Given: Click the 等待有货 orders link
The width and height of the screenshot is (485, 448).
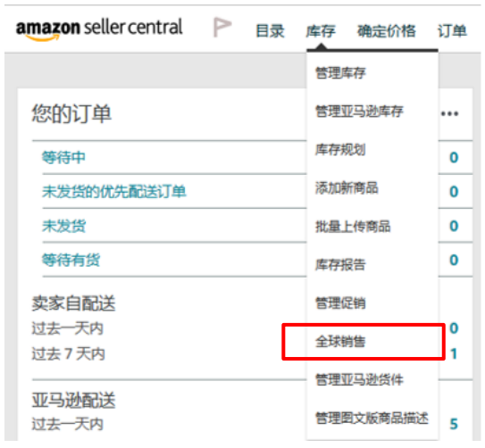Looking at the screenshot, I should click(x=71, y=260).
